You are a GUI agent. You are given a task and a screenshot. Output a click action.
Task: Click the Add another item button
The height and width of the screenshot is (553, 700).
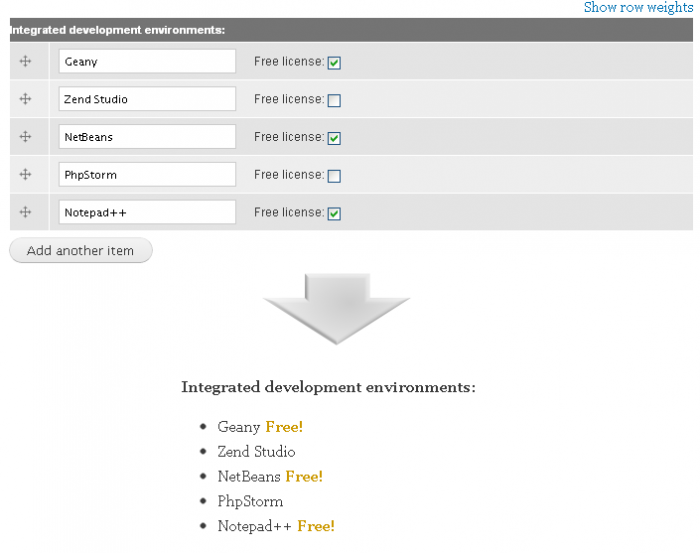click(x=81, y=250)
